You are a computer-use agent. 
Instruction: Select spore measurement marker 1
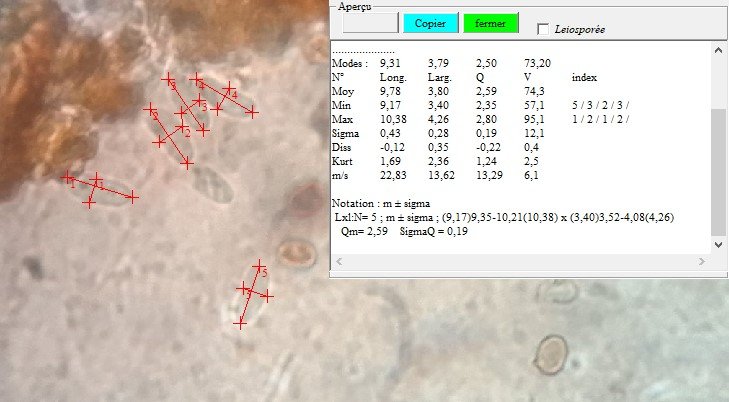click(x=72, y=183)
